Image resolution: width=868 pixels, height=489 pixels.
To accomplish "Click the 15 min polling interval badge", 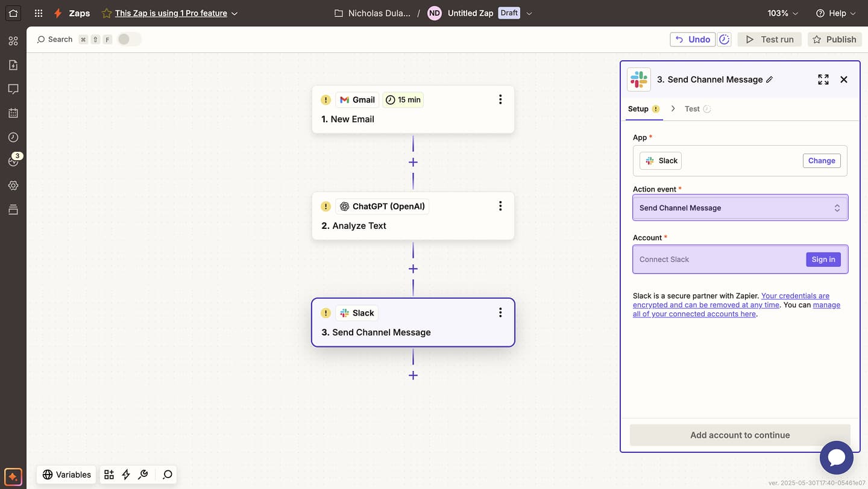I will click(403, 100).
